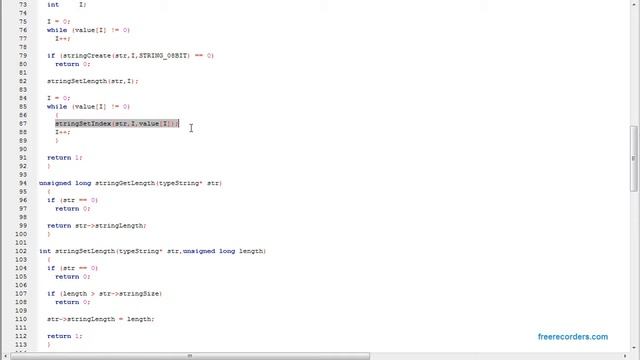
Task: Click the highlighted stringSetIndex(str,I,value[I]) line
Action: [117, 123]
